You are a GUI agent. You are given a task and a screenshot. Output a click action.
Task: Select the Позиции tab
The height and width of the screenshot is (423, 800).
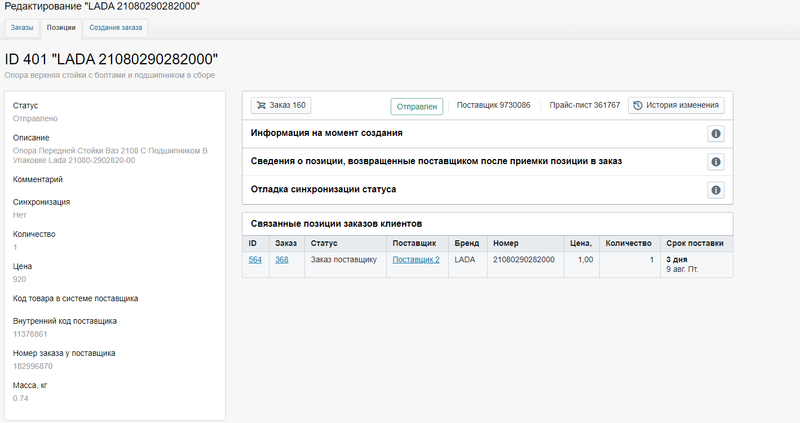[61, 28]
